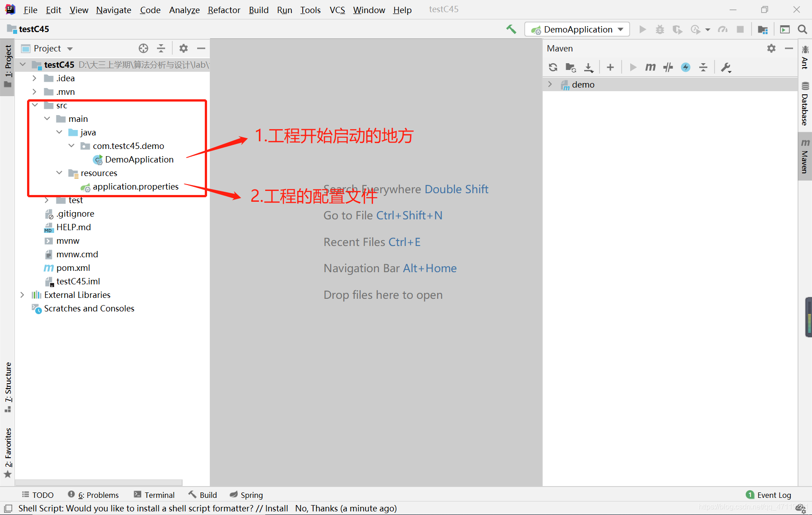This screenshot has width=812, height=515.
Task: Click the profiler run icon
Action: coord(695,29)
